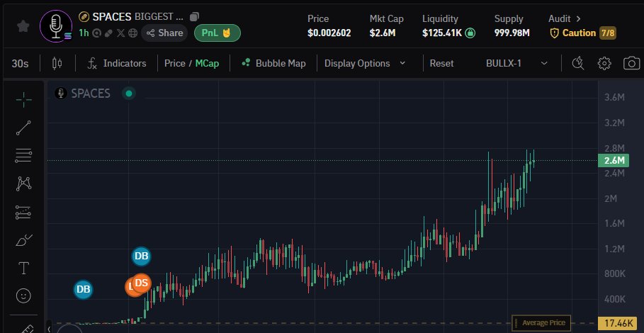Select the crosshair cursor tool

23,99
